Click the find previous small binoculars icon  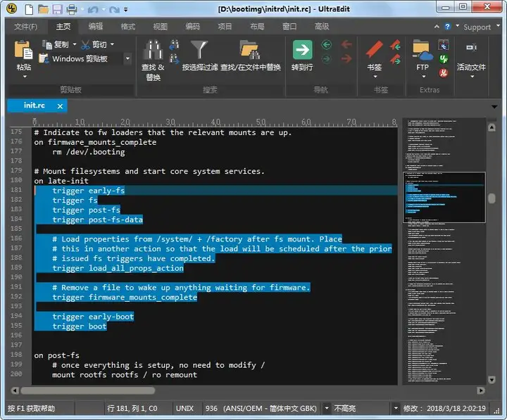(175, 45)
